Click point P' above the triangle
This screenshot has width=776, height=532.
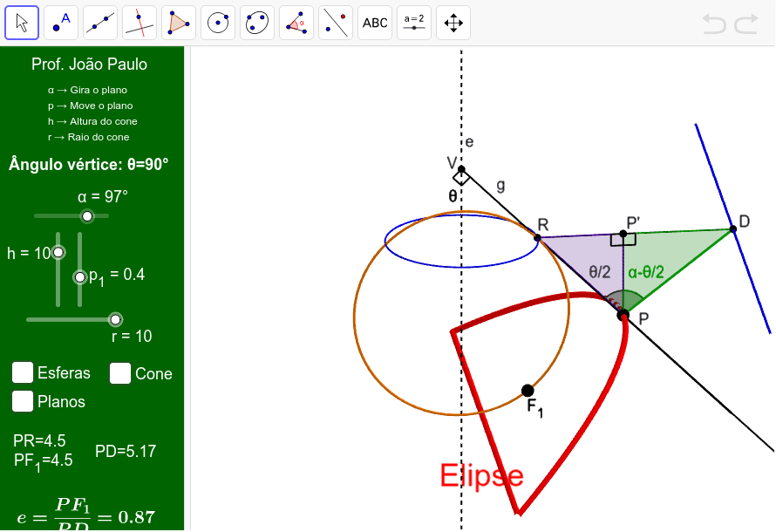click(623, 234)
